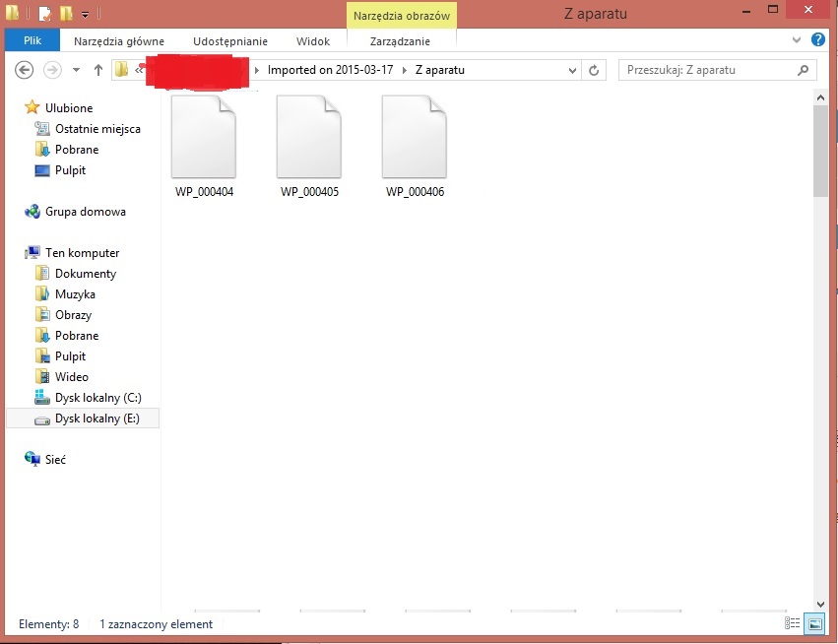This screenshot has height=644, width=838.
Task: Click the search magnifier icon
Action: (x=804, y=70)
